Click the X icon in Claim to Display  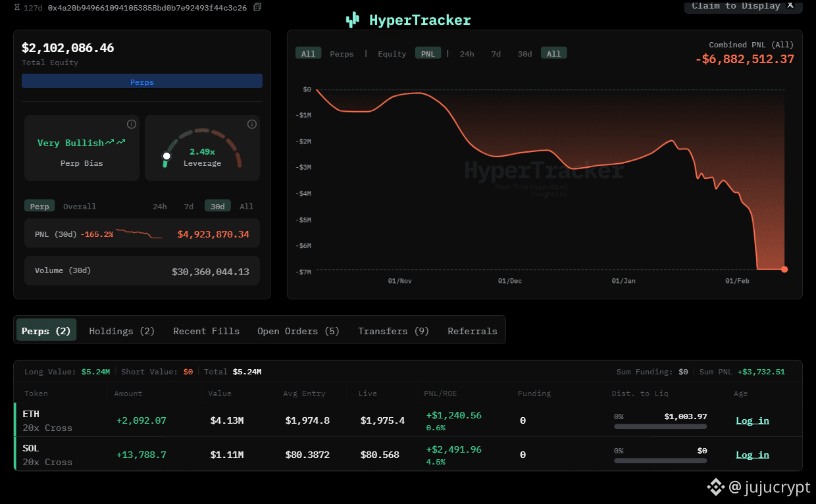click(790, 5)
